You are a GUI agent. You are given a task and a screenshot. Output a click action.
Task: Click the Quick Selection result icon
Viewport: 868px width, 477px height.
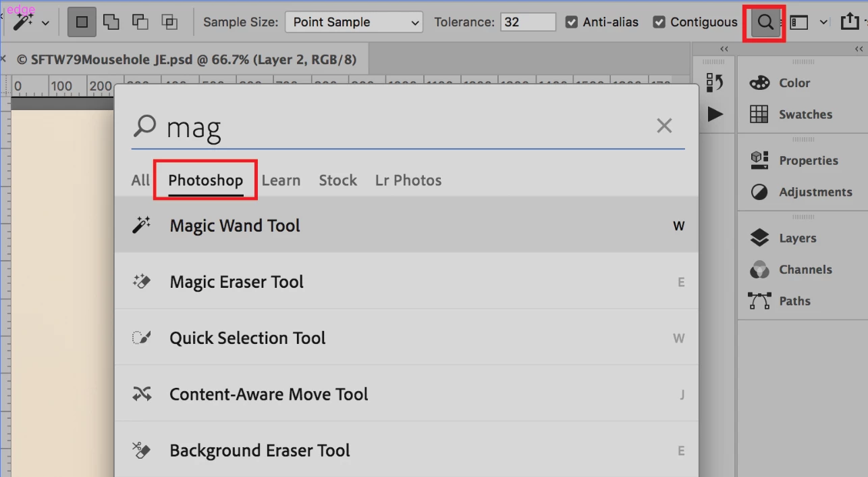141,337
